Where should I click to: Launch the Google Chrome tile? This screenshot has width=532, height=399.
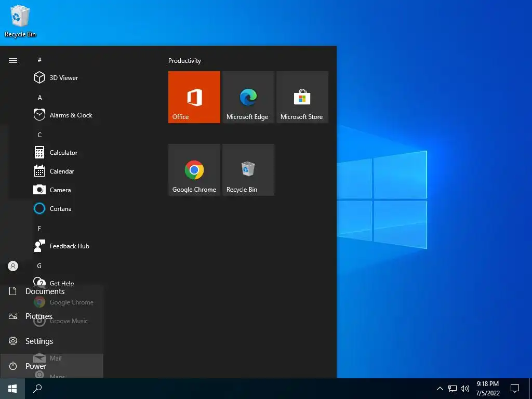pos(194,170)
